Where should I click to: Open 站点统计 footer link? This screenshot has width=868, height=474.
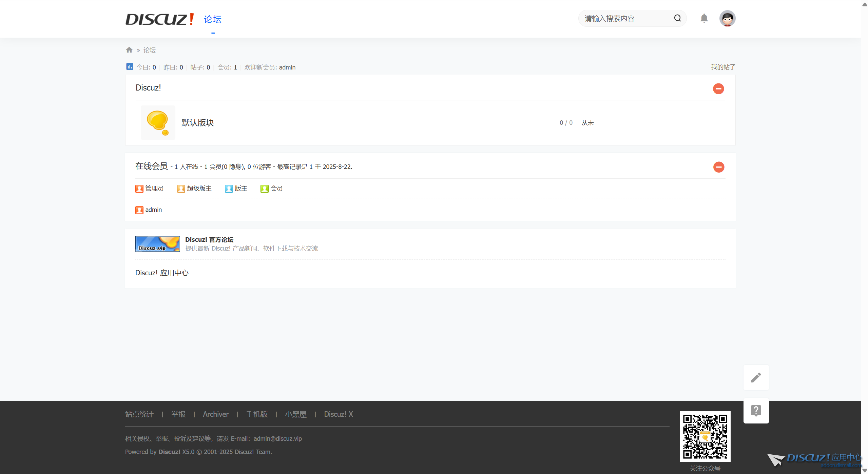coord(139,414)
